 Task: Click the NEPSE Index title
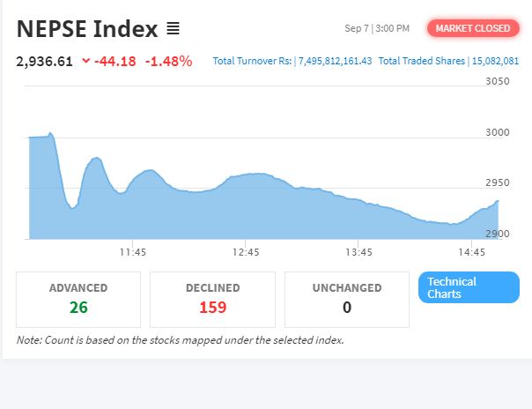tap(87, 29)
